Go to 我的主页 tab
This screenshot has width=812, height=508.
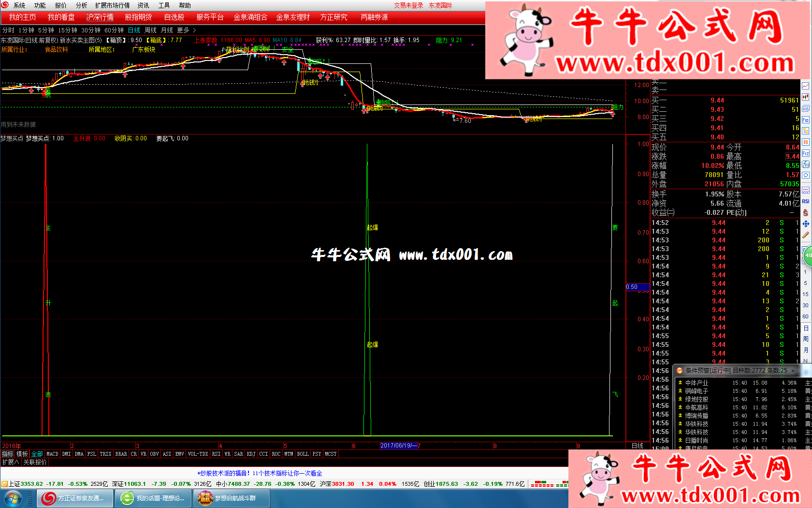click(x=23, y=17)
